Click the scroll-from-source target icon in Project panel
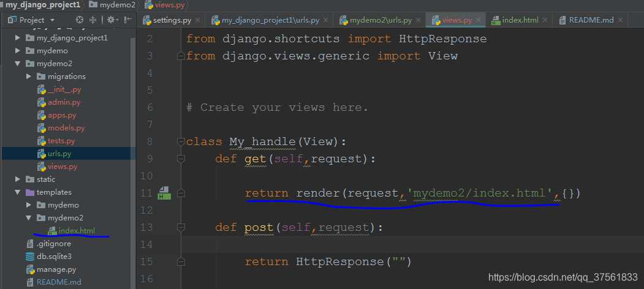This screenshot has height=289, width=644. [x=80, y=20]
